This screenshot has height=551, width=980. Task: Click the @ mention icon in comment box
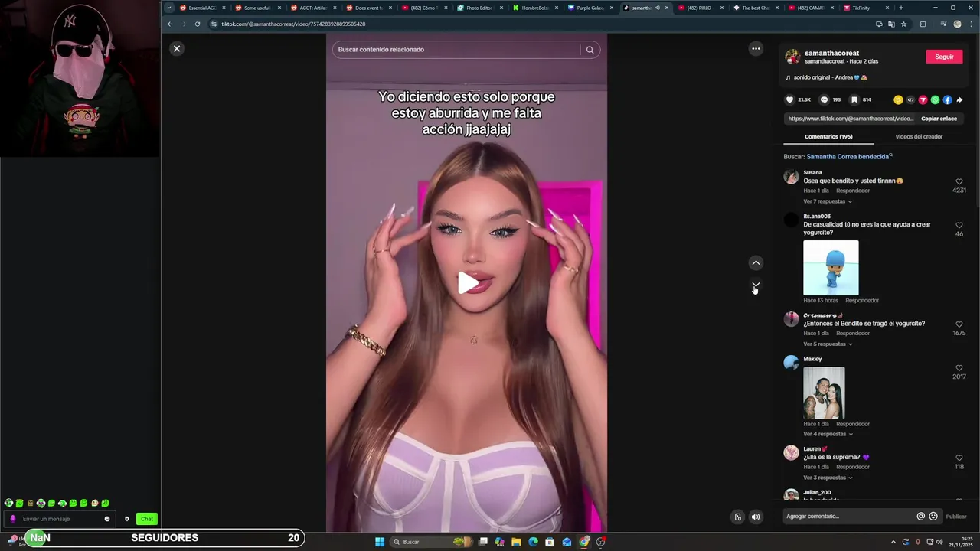pos(921,517)
